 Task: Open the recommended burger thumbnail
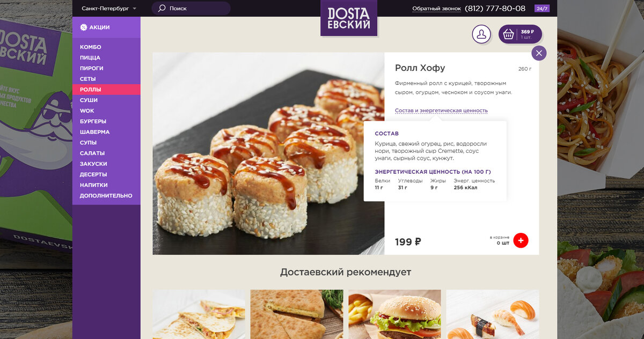(x=394, y=314)
